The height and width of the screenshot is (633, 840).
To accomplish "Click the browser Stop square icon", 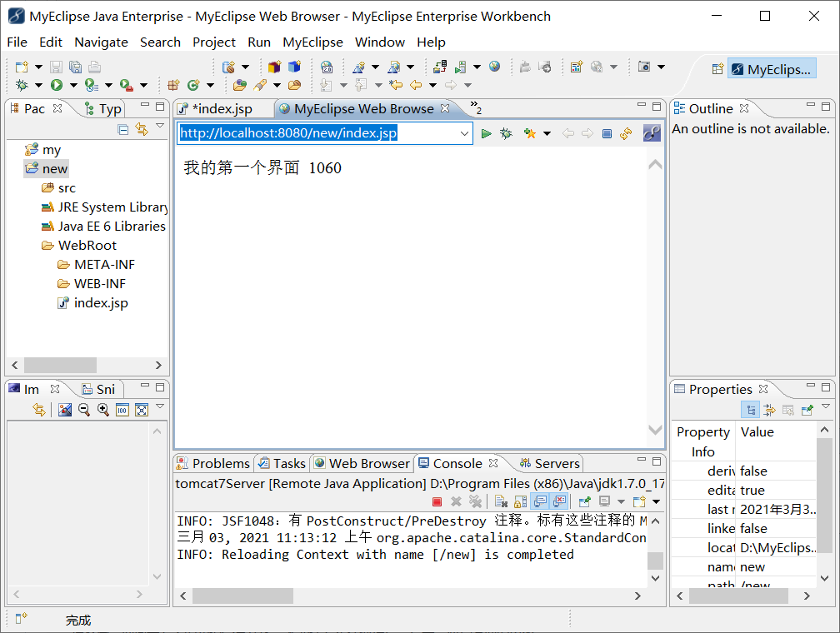I will [x=607, y=133].
